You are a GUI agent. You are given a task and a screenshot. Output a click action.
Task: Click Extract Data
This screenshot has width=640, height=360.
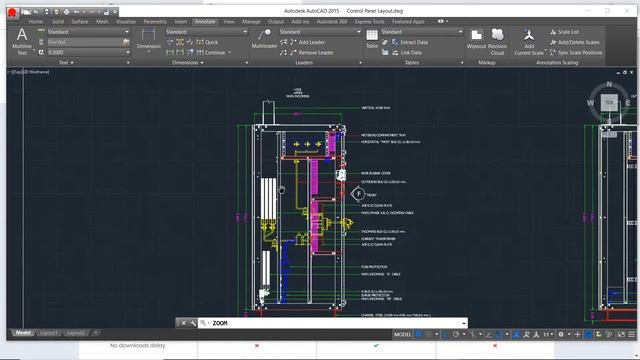pyautogui.click(x=410, y=42)
